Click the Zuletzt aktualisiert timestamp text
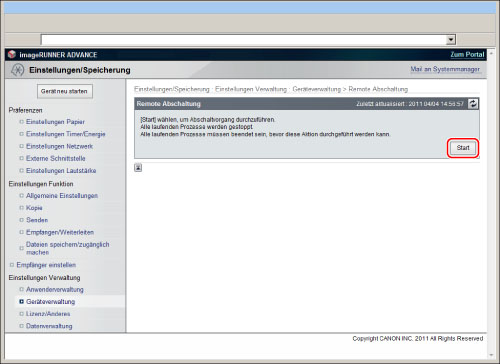Screen dimensions: 500x364 [x=410, y=104]
